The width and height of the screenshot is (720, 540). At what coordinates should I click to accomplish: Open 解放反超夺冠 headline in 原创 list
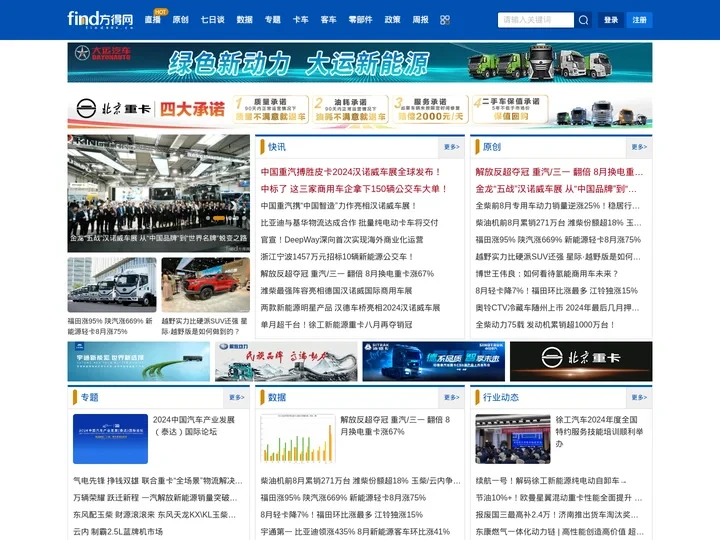[559, 172]
